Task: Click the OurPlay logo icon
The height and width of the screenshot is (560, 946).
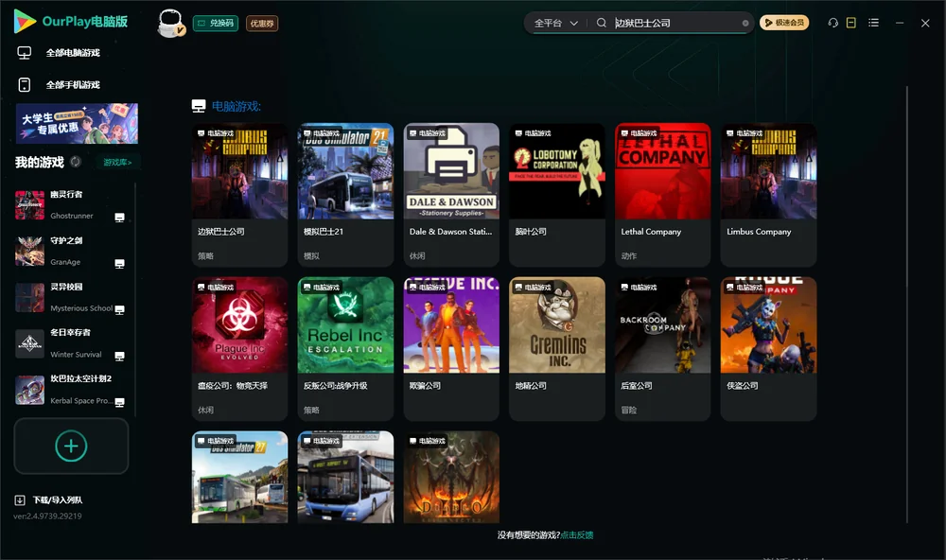Action: 25,21
